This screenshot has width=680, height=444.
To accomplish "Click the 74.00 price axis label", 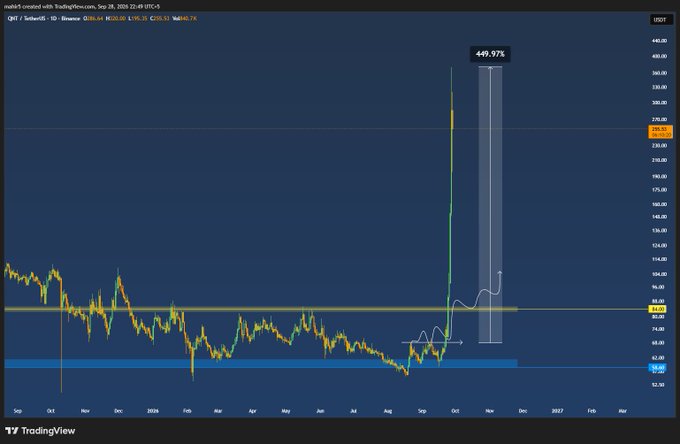I will [x=658, y=330].
